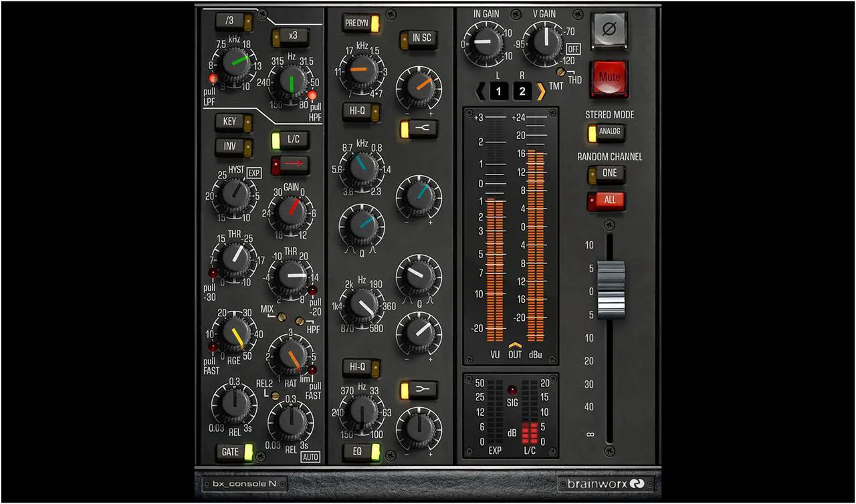Screen dimensions: 856x504
Task: Toggle the GATE button
Action: (x=234, y=452)
